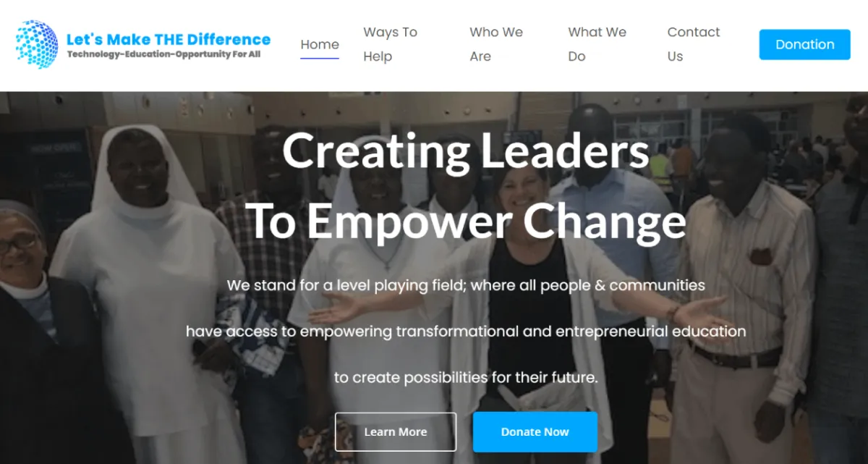This screenshot has height=464, width=868.
Task: Open the Who We Are page
Action: 496,44
